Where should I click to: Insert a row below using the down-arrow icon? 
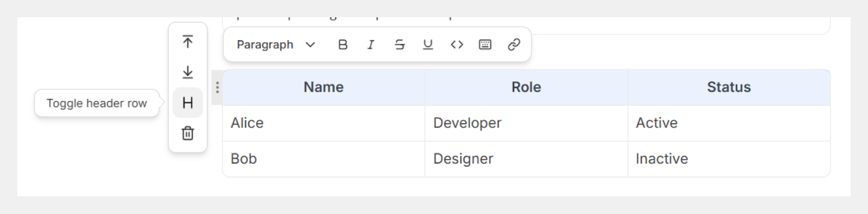188,72
